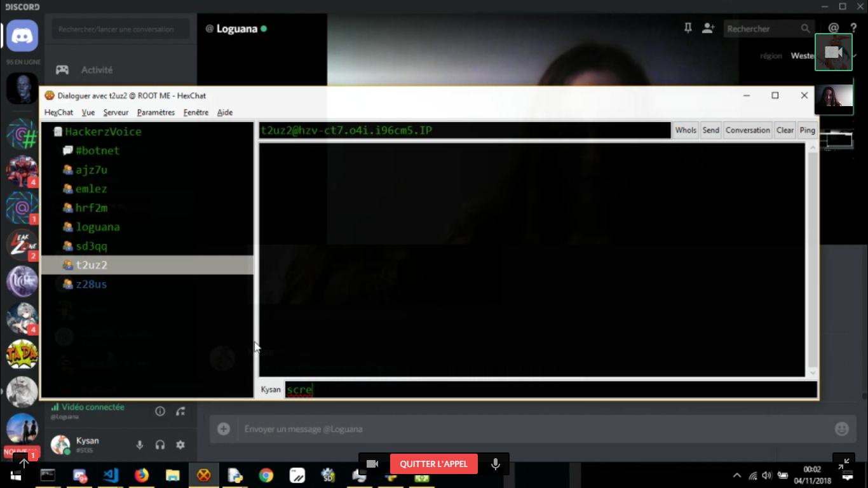868x488 pixels.
Task: Open the Discord home logo button
Action: [x=22, y=36]
